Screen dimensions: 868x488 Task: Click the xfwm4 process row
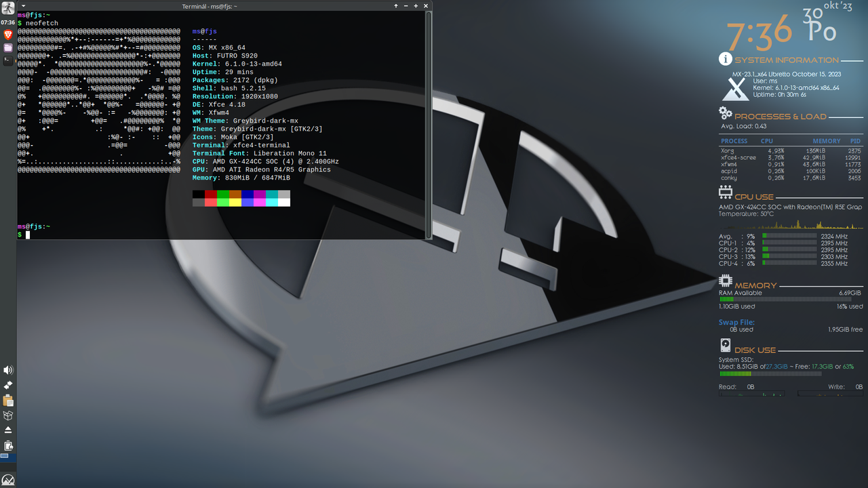[791, 164]
